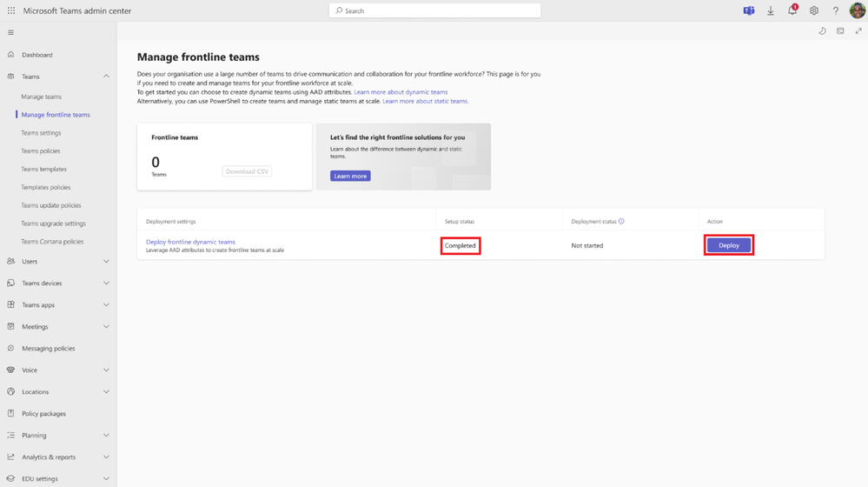The height and width of the screenshot is (487, 868).
Task: Click Deployment status info icon
Action: pos(621,221)
